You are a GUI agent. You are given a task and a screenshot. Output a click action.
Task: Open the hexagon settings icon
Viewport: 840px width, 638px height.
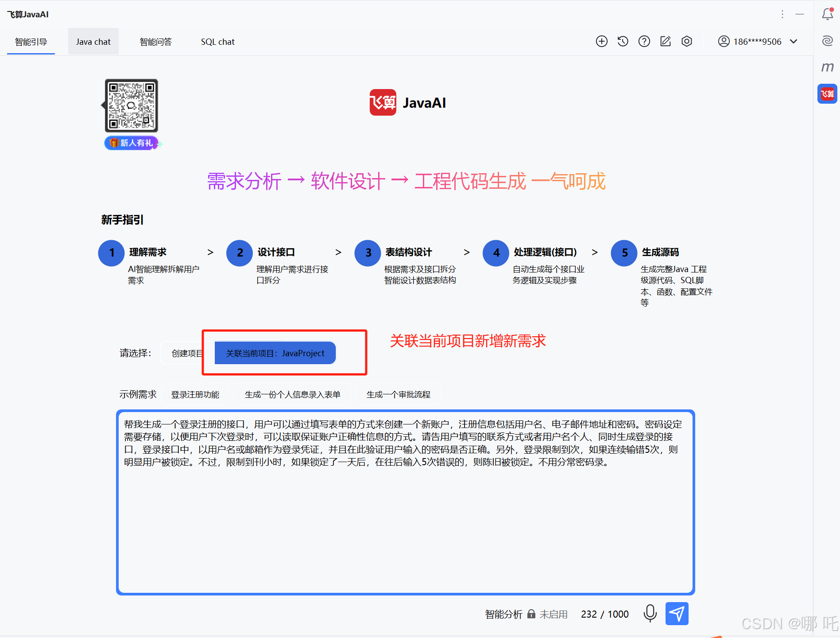pyautogui.click(x=686, y=41)
